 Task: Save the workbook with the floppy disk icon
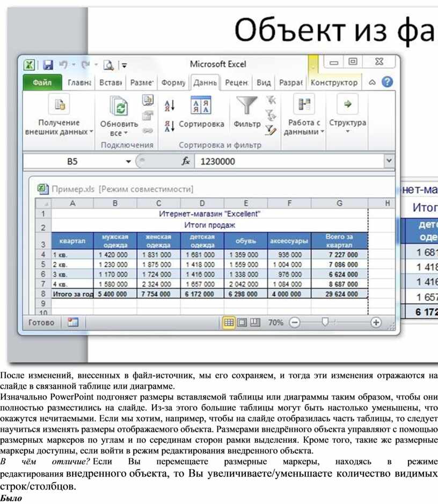coord(48,65)
